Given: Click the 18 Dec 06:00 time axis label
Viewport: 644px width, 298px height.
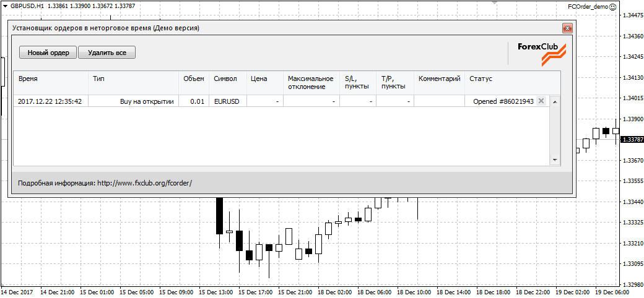Looking at the screenshot, I should [375, 292].
